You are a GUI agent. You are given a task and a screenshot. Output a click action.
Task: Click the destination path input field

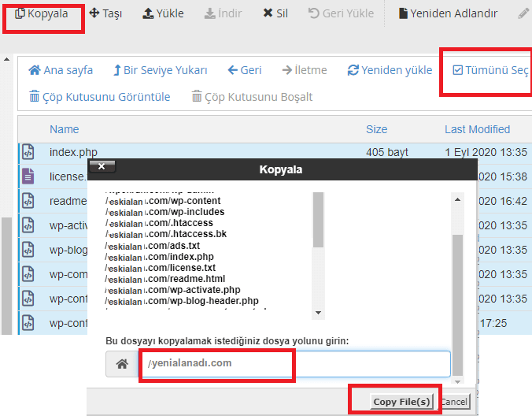(x=294, y=364)
